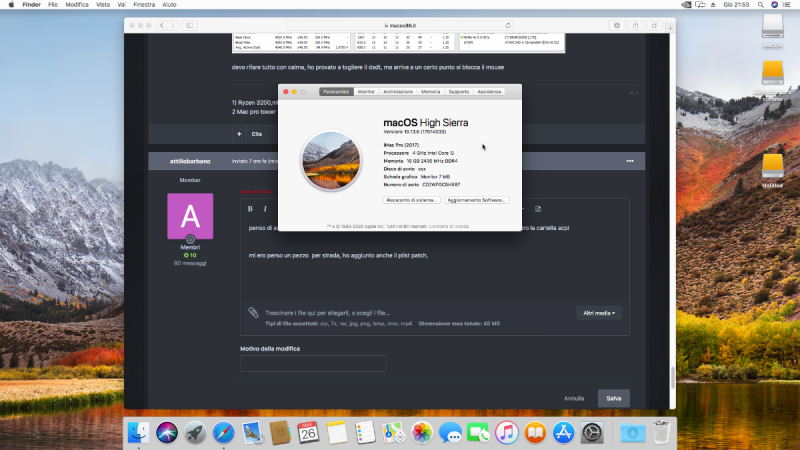Open the Modifica menu
Screen dimensions: 800x450
[77, 5]
